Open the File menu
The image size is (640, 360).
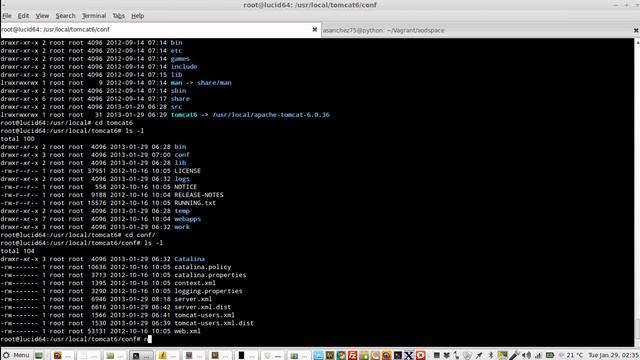tap(7, 16)
